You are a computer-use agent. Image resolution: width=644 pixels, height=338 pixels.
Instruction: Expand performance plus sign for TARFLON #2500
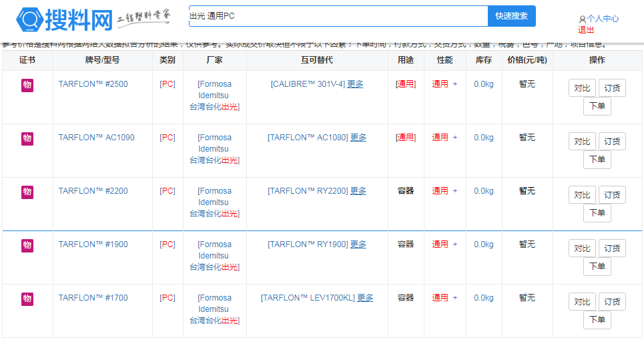pos(455,84)
